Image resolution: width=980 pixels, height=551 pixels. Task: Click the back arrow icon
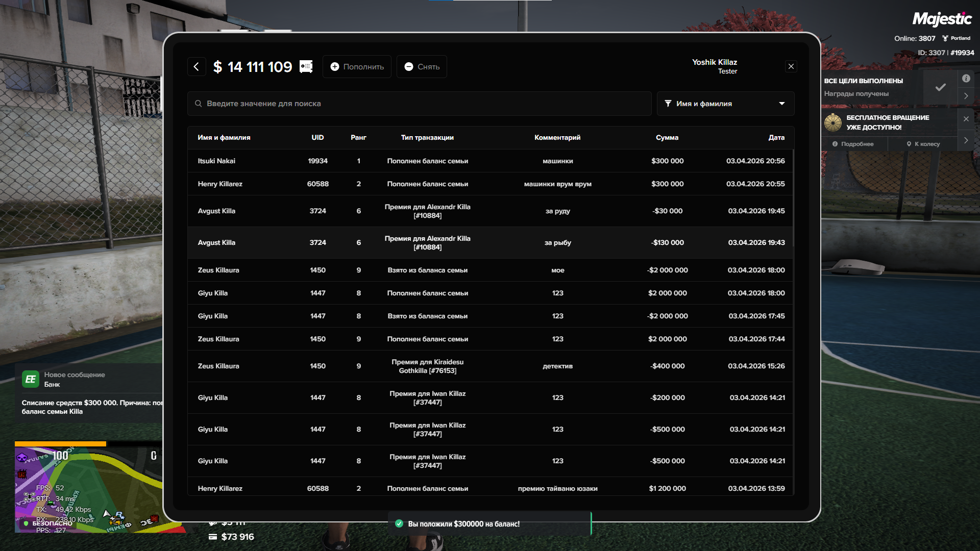tap(197, 67)
